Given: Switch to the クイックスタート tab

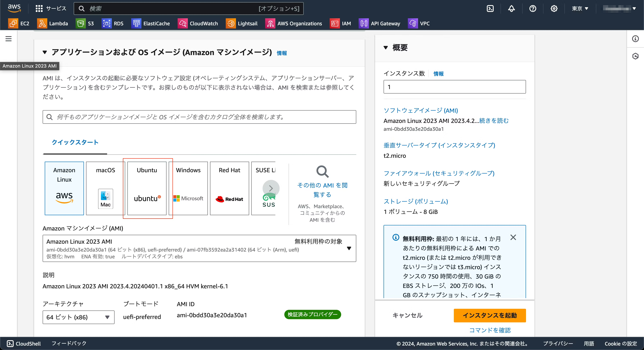Looking at the screenshot, I should (75, 142).
